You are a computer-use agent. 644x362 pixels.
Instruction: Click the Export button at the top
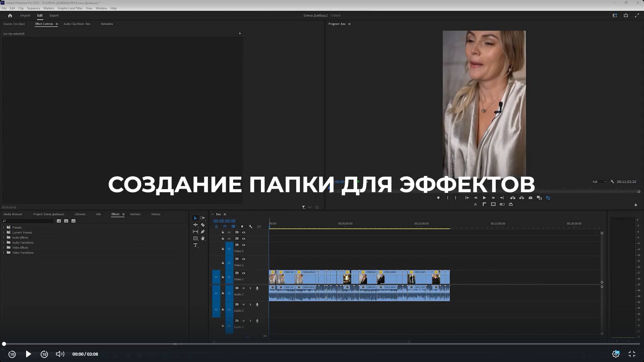coord(54,15)
